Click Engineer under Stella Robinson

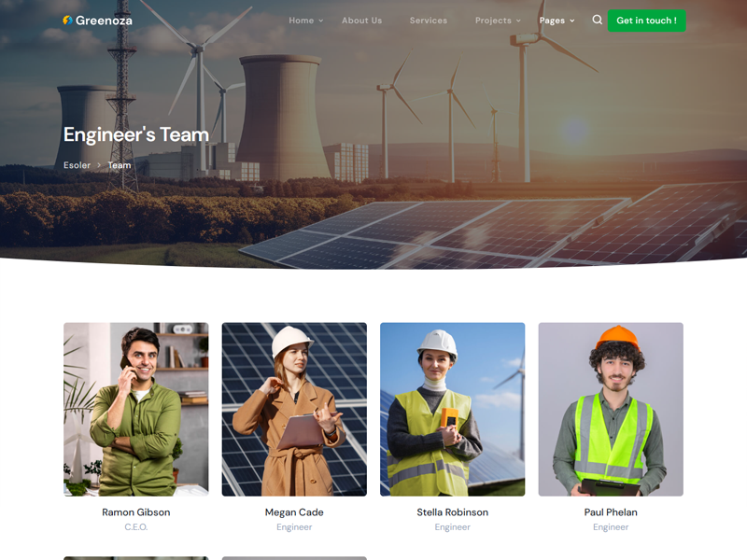click(453, 527)
